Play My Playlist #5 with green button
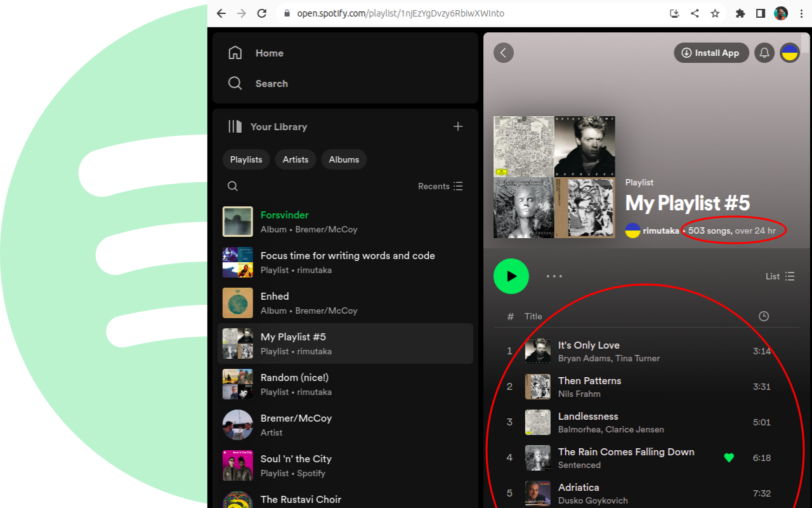This screenshot has width=812, height=508. [511, 276]
